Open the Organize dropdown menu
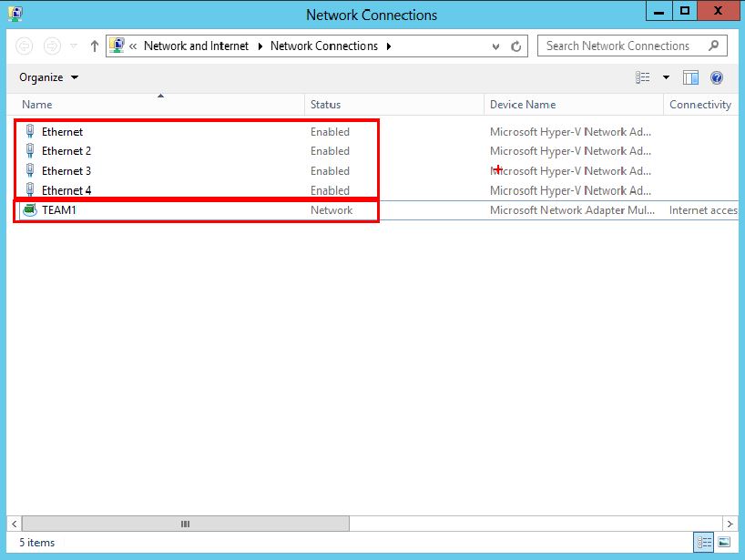Image resolution: width=745 pixels, height=560 pixels. click(x=48, y=78)
